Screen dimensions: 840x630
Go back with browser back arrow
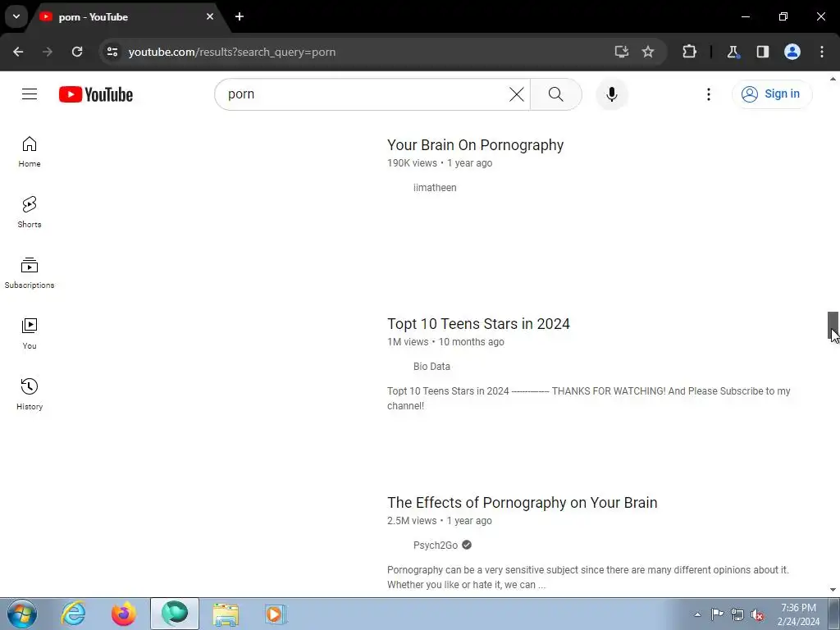pos(18,52)
